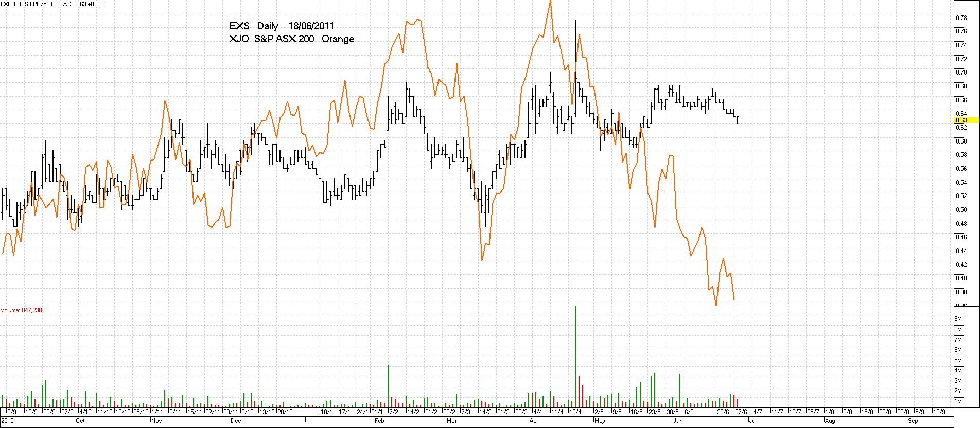
Task: Click the chart header 'EXCO RES FPO/d' text
Action: (x=24, y=4)
